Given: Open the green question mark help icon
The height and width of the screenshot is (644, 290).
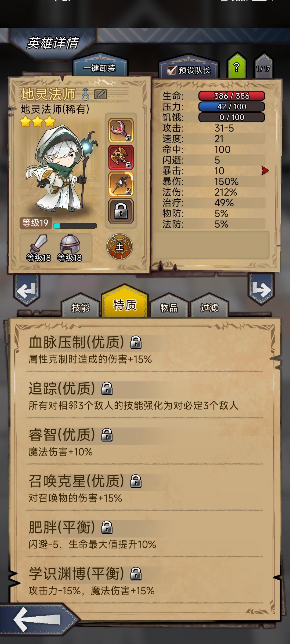Looking at the screenshot, I should click(x=237, y=67).
